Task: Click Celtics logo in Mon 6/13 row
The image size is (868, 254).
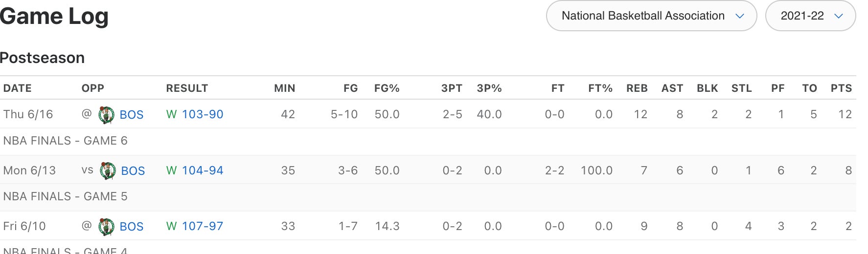Action: pos(107,171)
